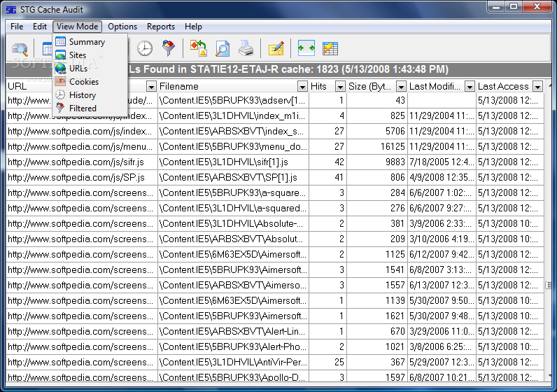Click the partially hidden summary calendar toolbar icon
This screenshot has height=392, width=557.
[x=47, y=49]
